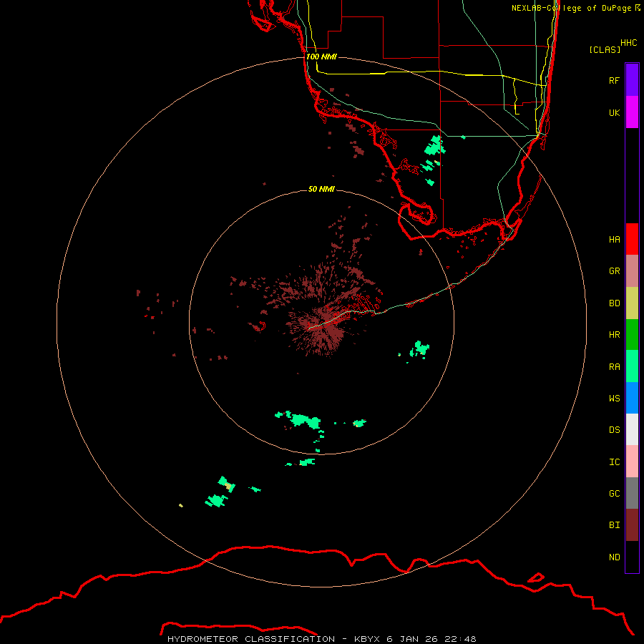Select the GC gray legend swatch
Image resolution: width=644 pixels, height=644 pixels.
[632, 493]
